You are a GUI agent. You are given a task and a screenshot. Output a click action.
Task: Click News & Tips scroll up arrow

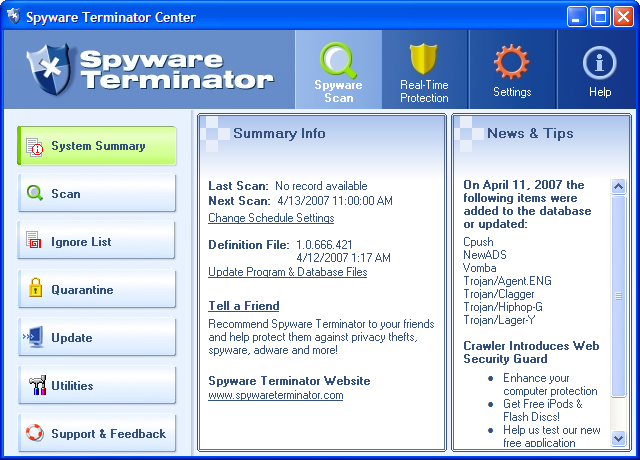pyautogui.click(x=618, y=187)
